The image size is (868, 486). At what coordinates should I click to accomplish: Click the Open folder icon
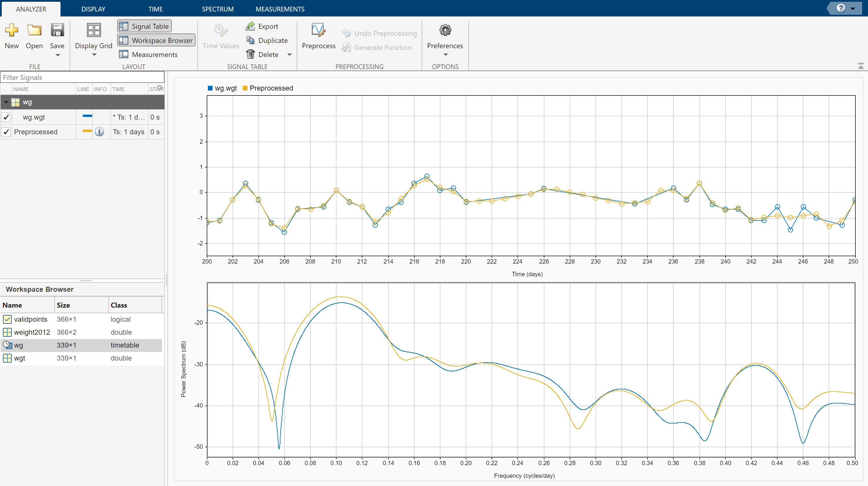[x=34, y=30]
